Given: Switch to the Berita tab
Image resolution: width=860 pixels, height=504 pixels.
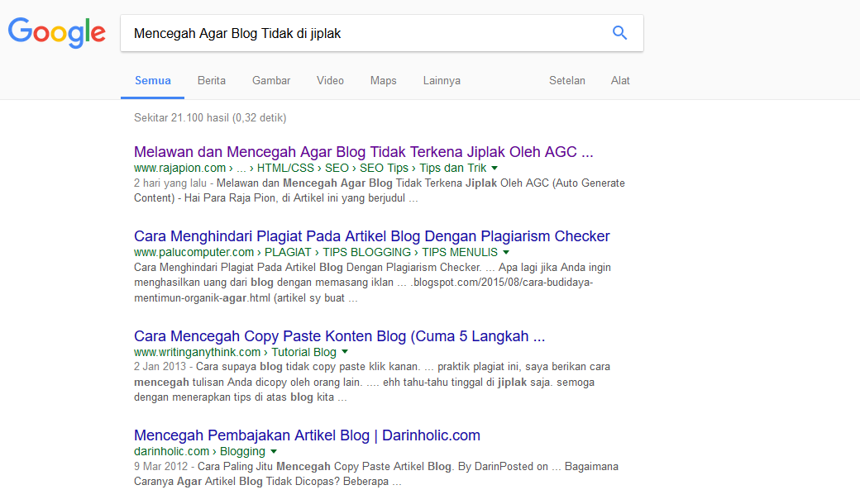Looking at the screenshot, I should click(211, 80).
